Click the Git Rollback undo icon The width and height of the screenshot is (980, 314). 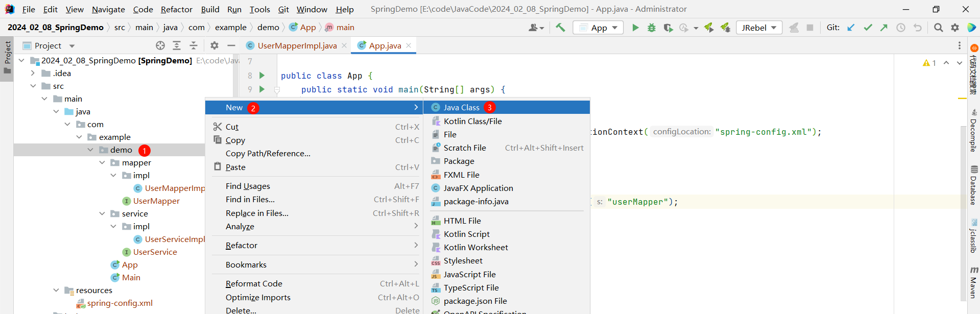point(918,28)
